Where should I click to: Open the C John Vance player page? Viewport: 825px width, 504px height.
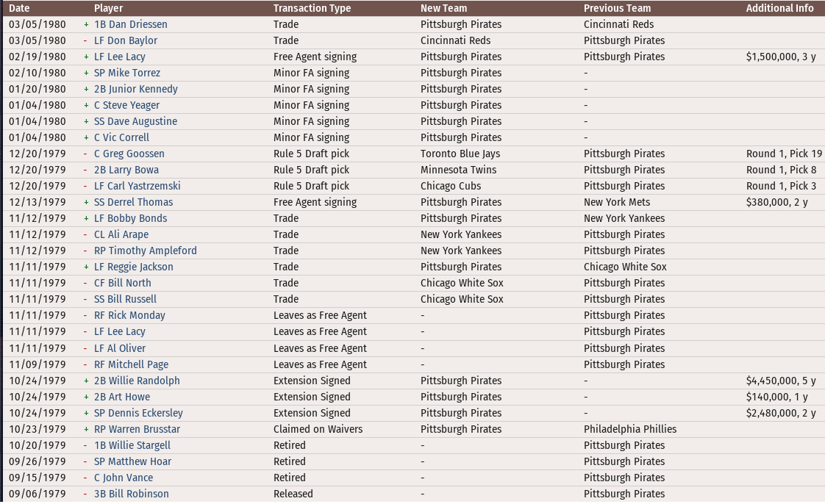(x=124, y=478)
